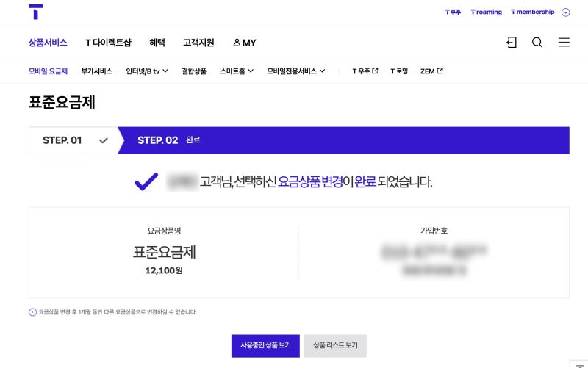Open the T 우주 external link in submenu
This screenshot has height=368, width=588.
point(365,71)
